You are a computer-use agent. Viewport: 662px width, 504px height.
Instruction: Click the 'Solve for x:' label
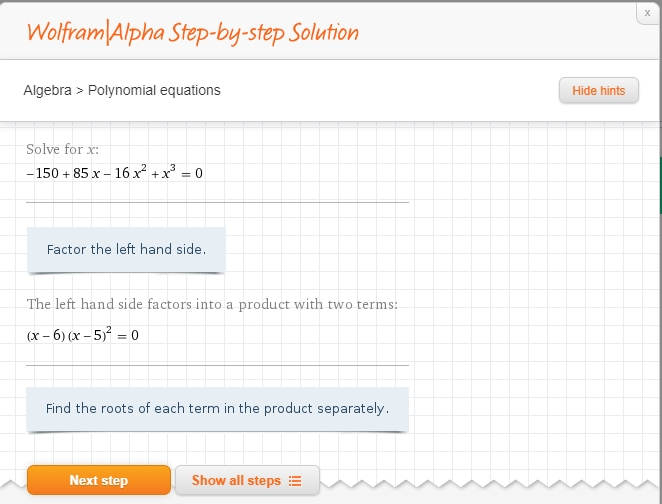(62, 149)
